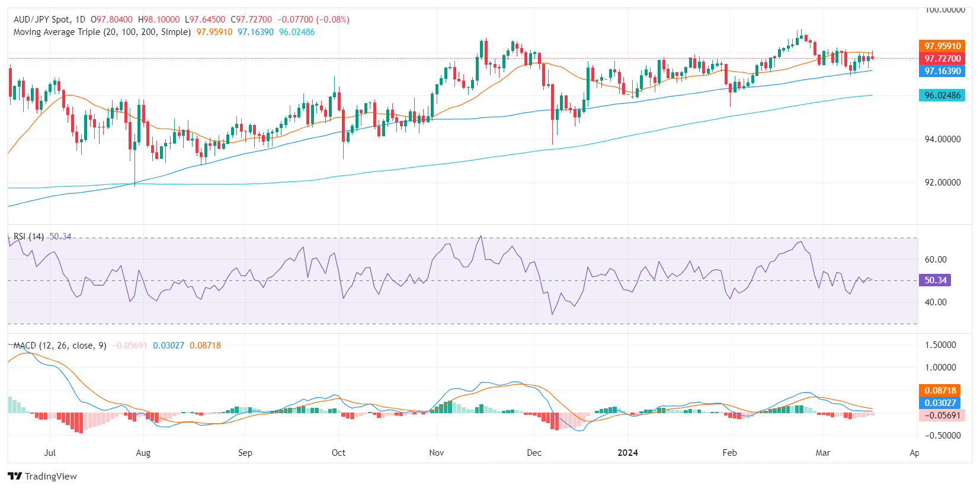Select the blue 97.16390 moving average tag
Image resolution: width=980 pixels, height=489 pixels.
click(x=941, y=71)
